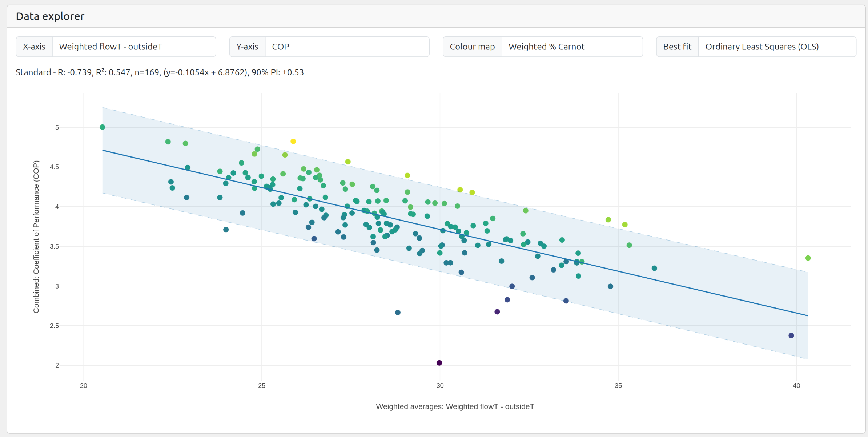Click the Best fit label tag
This screenshot has height=437, width=868.
point(677,47)
